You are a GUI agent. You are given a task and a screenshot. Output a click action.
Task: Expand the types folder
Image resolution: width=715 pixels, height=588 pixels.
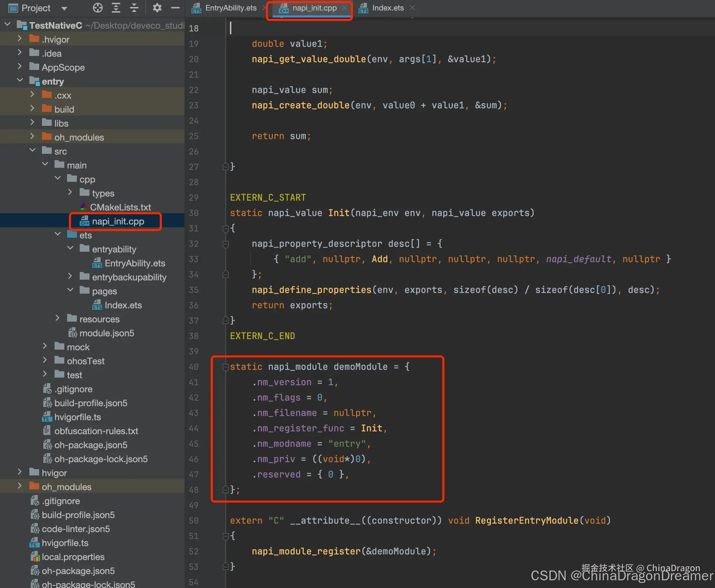70,193
